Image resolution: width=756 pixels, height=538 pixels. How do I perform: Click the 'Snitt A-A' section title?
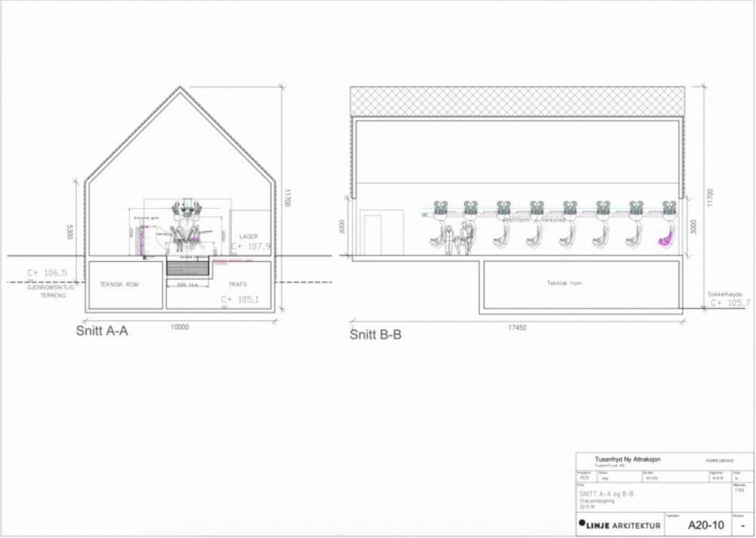pyautogui.click(x=101, y=331)
